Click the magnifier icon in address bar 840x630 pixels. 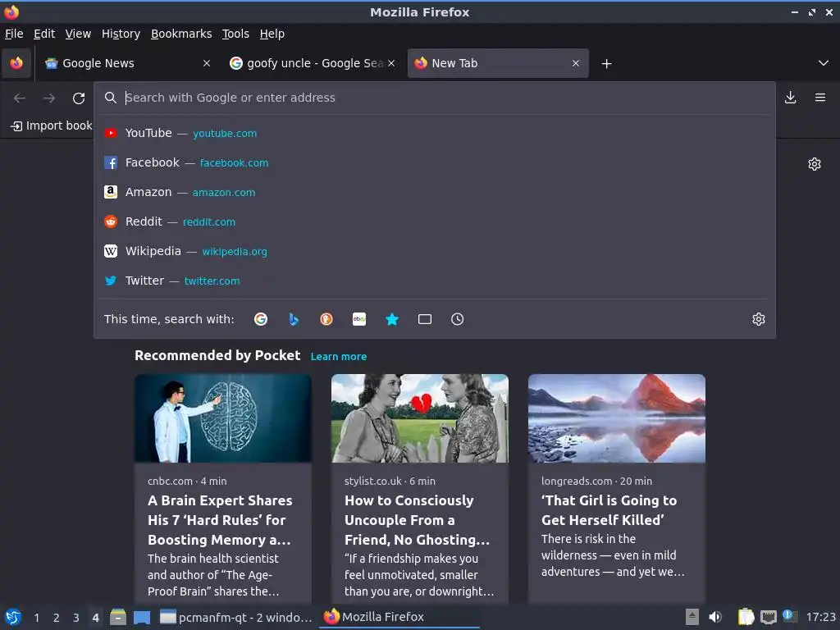tap(111, 98)
